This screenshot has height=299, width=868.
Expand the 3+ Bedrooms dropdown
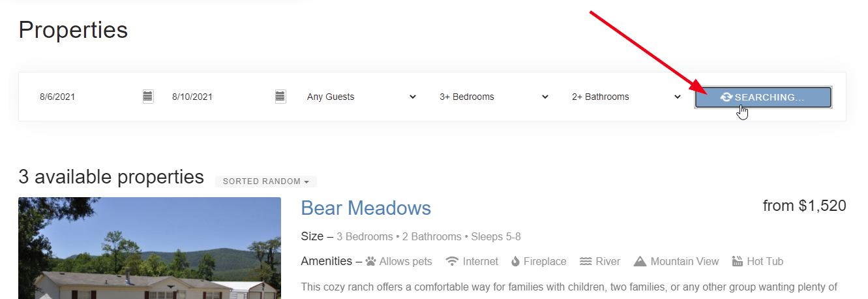point(494,97)
